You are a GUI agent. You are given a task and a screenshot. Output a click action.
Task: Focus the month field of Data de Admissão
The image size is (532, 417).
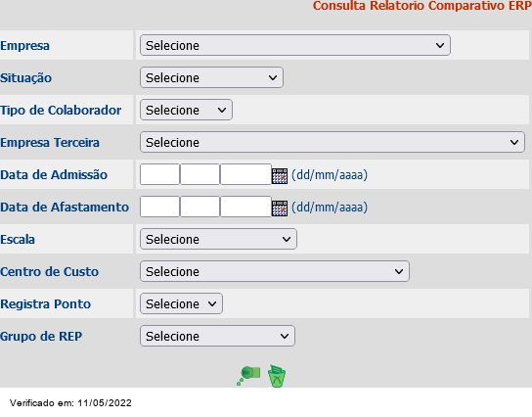point(199,174)
